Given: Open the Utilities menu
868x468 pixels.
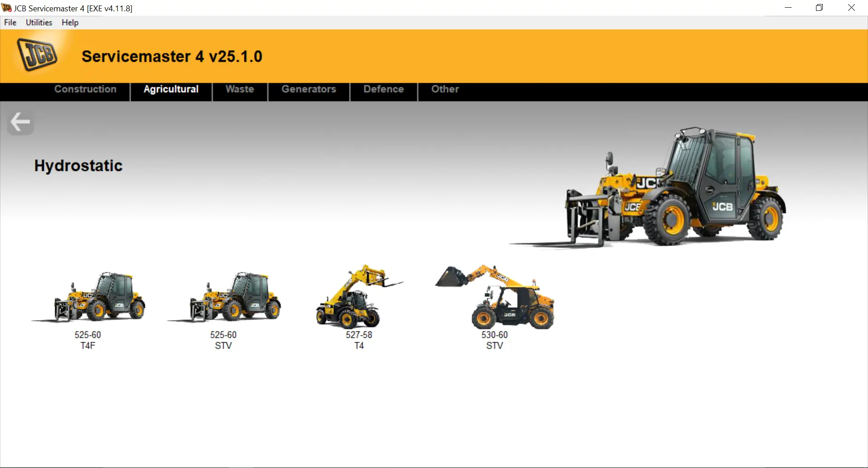Looking at the screenshot, I should (x=39, y=23).
